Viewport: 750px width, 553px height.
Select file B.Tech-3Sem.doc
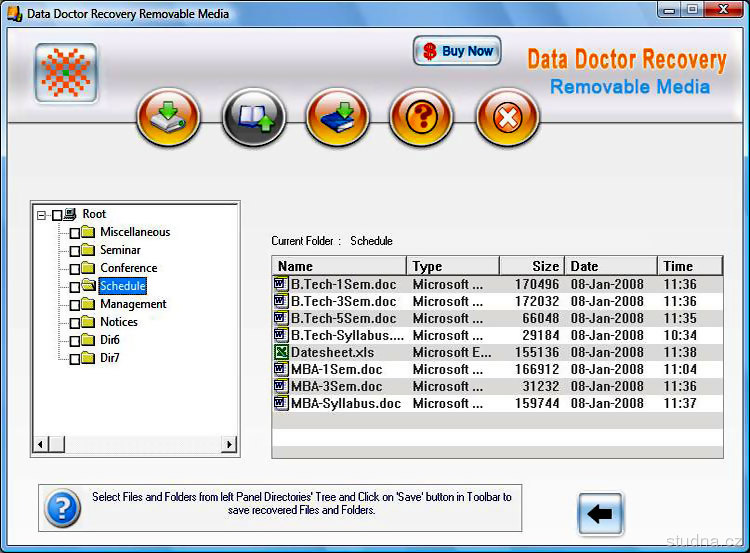(497, 301)
